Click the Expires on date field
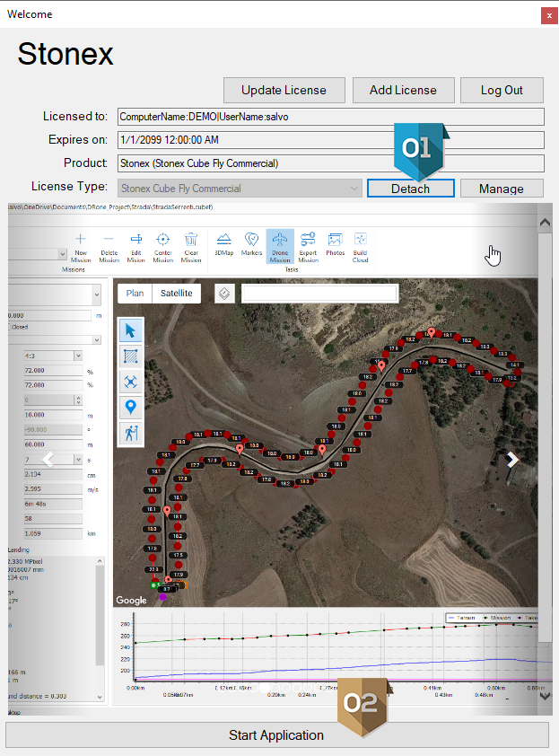 pyautogui.click(x=331, y=140)
